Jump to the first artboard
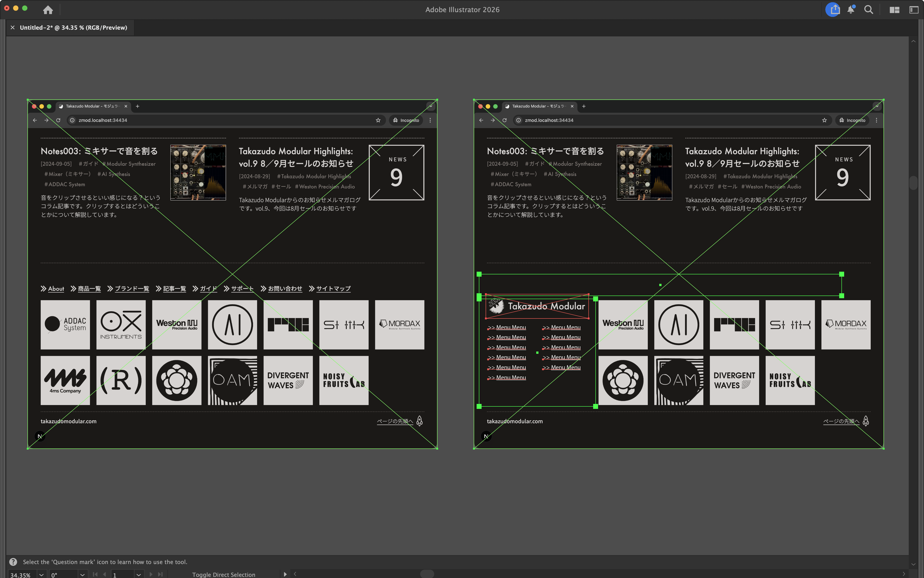The height and width of the screenshot is (578, 924). (95, 574)
